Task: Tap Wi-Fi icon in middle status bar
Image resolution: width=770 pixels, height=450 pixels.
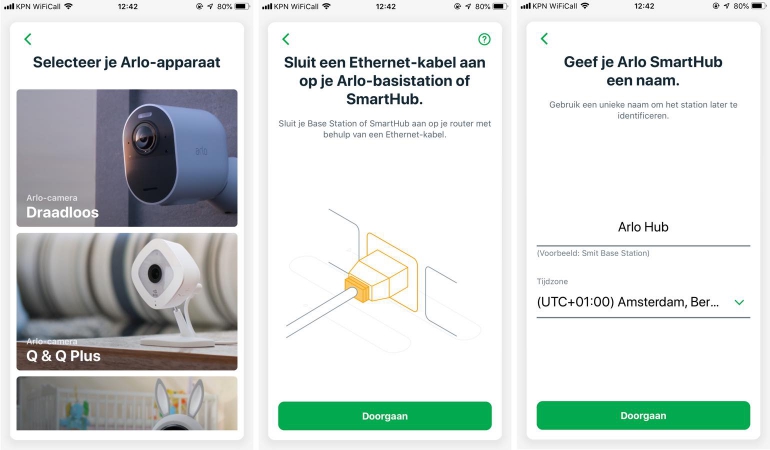Action: click(x=327, y=6)
